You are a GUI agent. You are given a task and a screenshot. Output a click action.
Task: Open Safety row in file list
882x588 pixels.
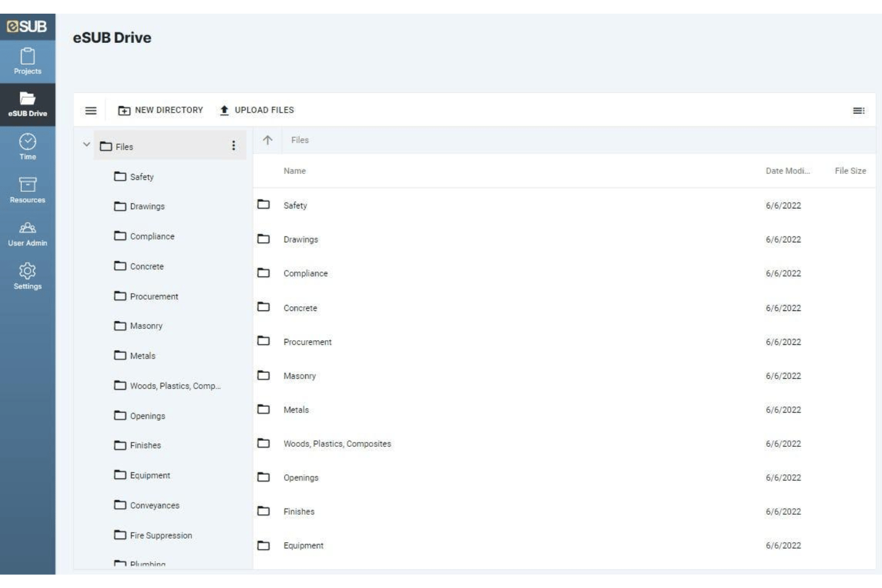[564, 206]
